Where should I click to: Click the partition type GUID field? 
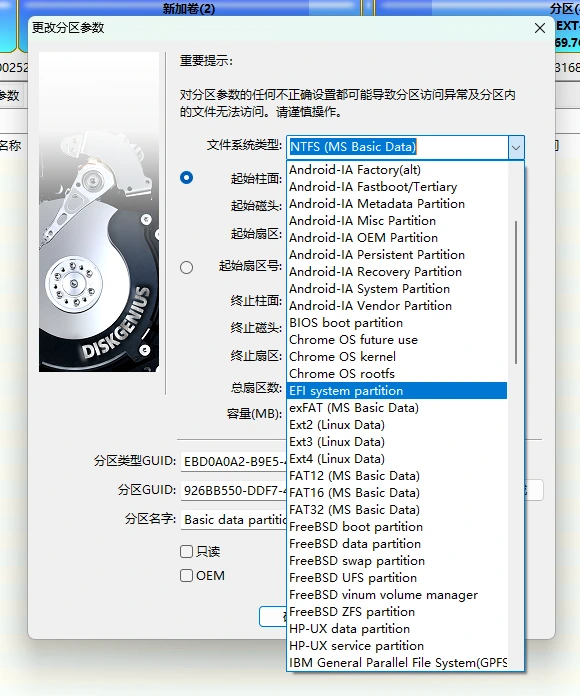tap(234, 462)
